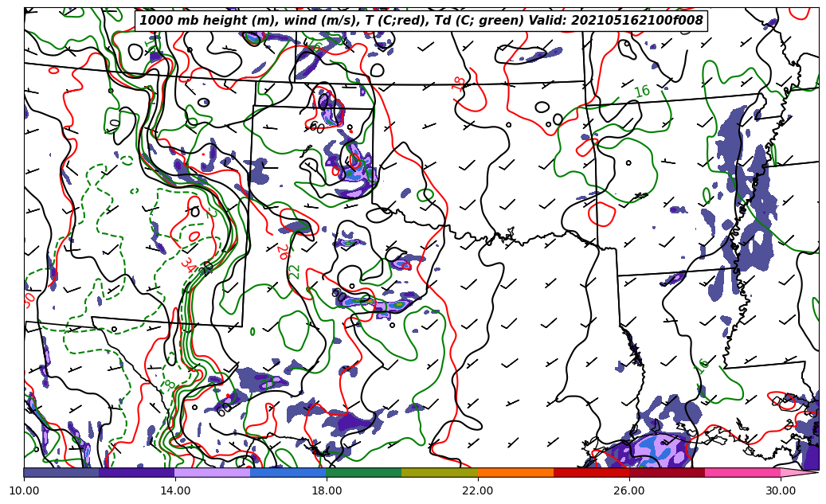
Task: Pick the bright red colorbar segment
Action: point(591,472)
